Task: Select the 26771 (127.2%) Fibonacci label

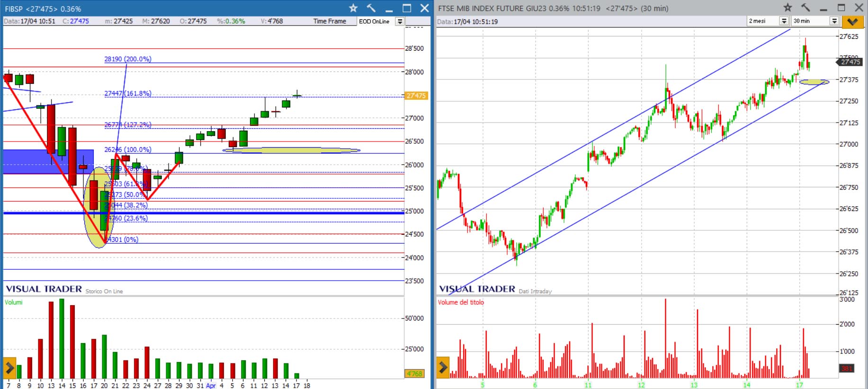Action: point(128,124)
